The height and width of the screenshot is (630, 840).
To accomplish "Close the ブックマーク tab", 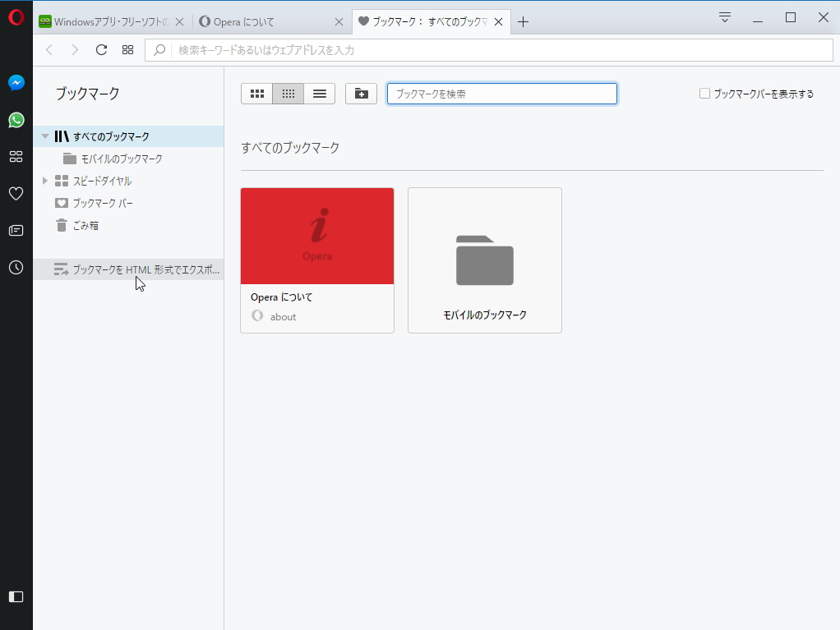I will [498, 21].
